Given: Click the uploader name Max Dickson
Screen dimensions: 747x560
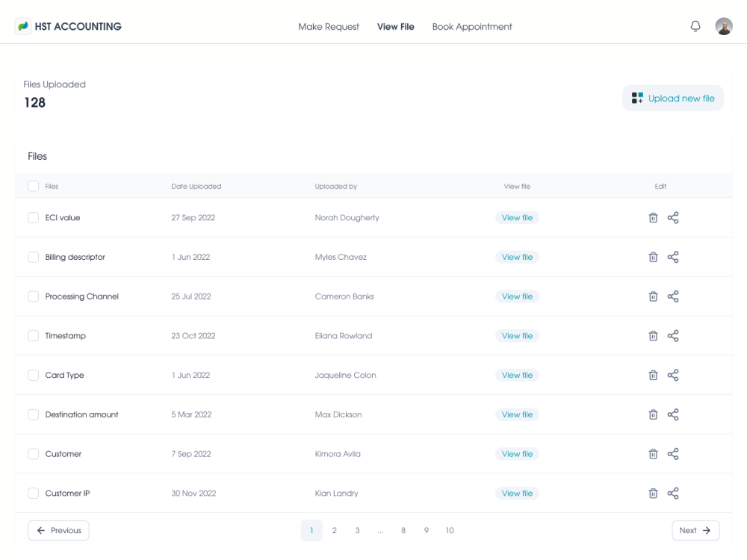Looking at the screenshot, I should (338, 414).
